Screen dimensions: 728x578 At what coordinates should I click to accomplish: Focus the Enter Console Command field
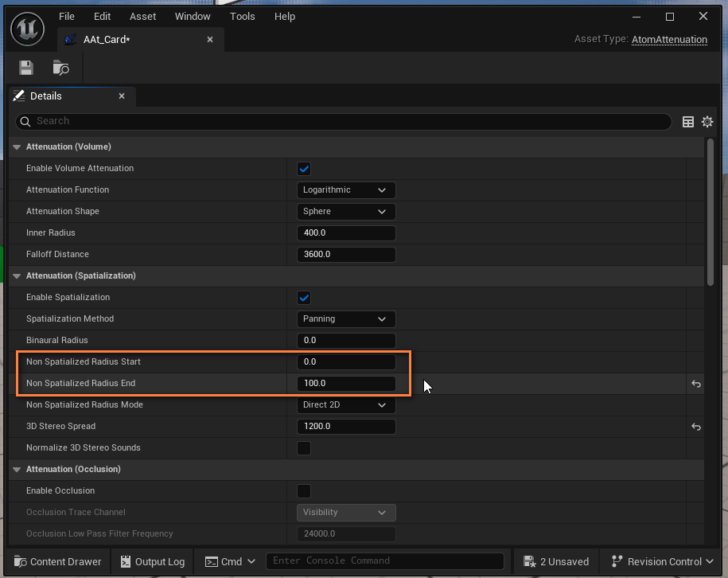pos(385,560)
